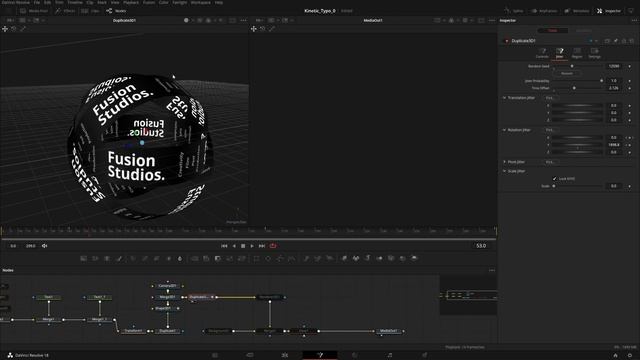Play the composition in reverse
The width and height of the screenshot is (640, 360).
click(x=234, y=246)
